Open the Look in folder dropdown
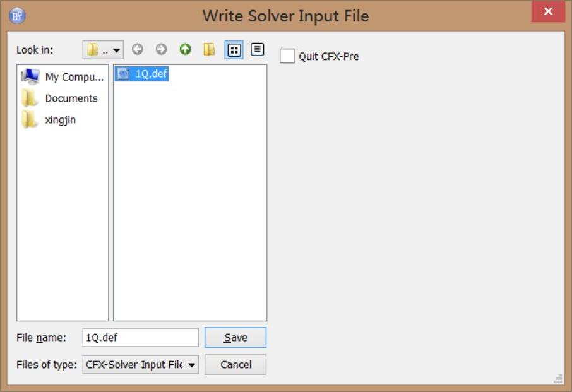Screen dimensions: 572x392 point(103,50)
